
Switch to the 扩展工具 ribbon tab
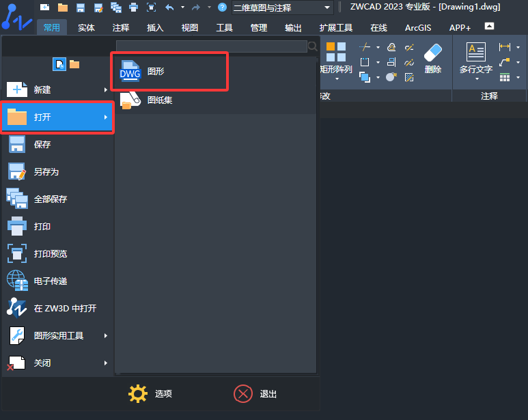(x=336, y=27)
